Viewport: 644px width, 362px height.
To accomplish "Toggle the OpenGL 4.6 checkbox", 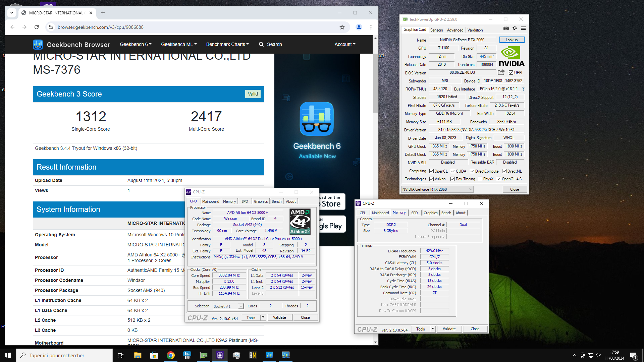I will [499, 179].
